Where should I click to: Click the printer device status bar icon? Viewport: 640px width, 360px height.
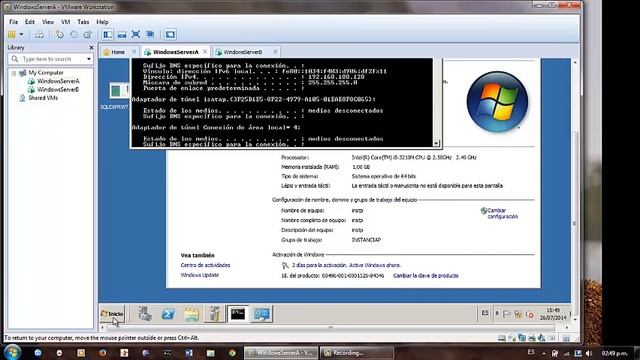click(x=531, y=338)
